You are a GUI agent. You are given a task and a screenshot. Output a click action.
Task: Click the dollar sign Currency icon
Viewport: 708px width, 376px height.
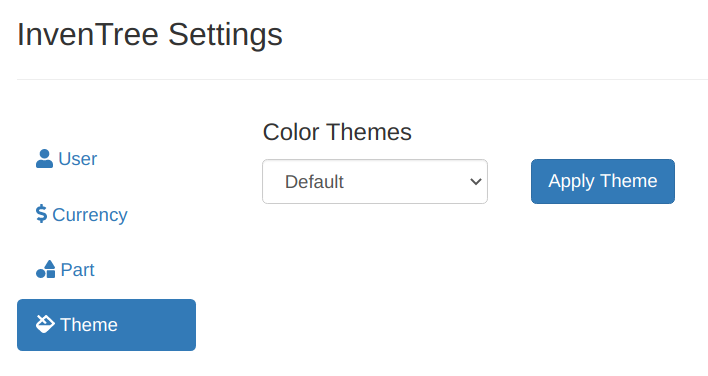41,214
